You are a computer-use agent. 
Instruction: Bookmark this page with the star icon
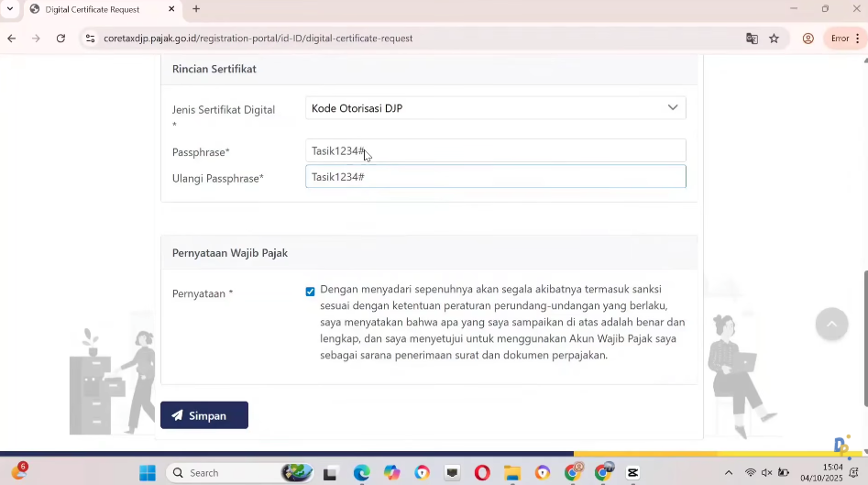click(x=774, y=39)
